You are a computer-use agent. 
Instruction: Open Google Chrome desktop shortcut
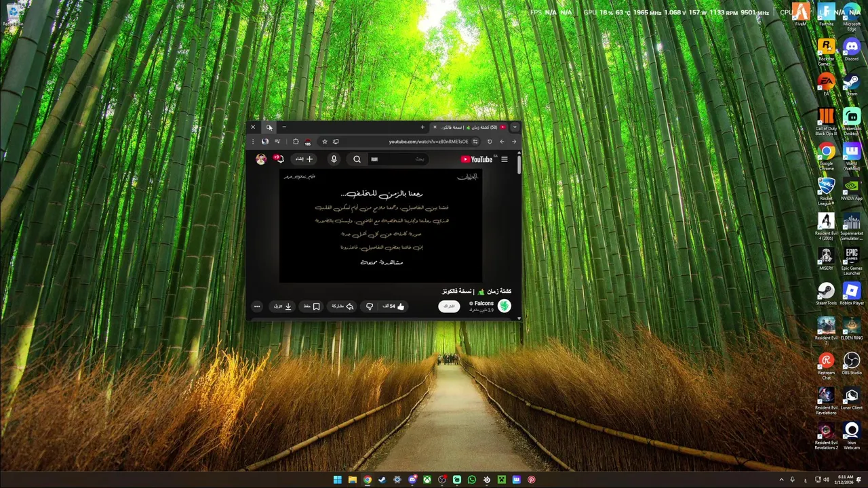(826, 157)
